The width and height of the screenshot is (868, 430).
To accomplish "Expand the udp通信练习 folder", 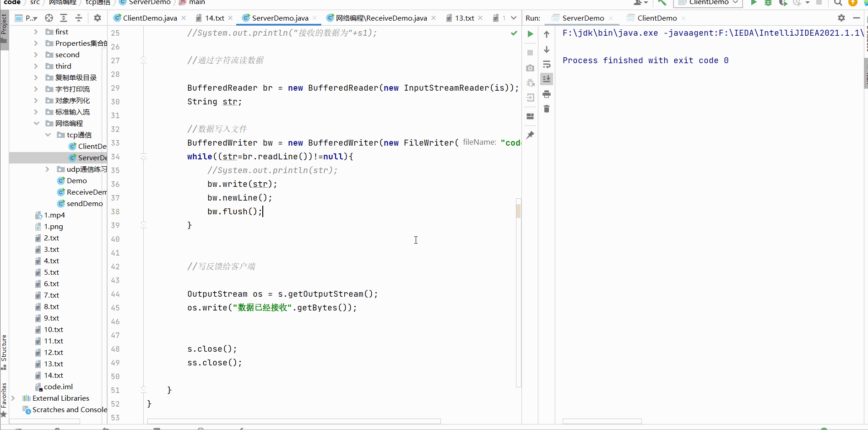I will (x=47, y=169).
